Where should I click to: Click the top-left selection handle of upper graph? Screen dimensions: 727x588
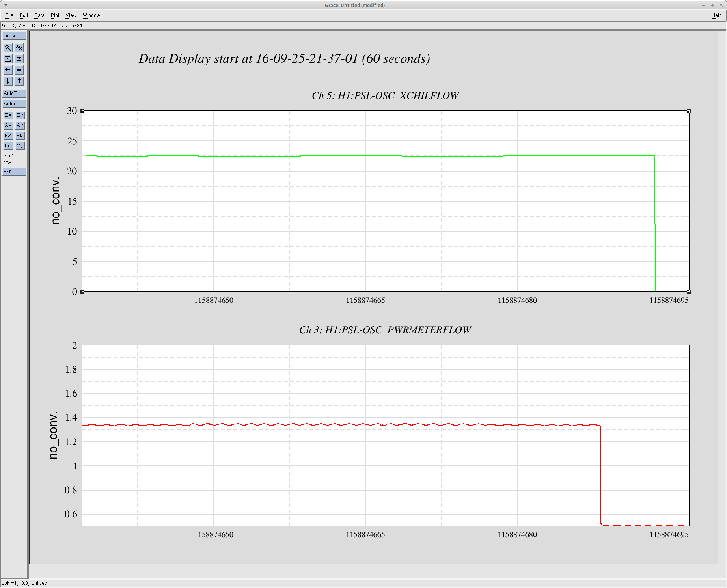[x=82, y=111]
